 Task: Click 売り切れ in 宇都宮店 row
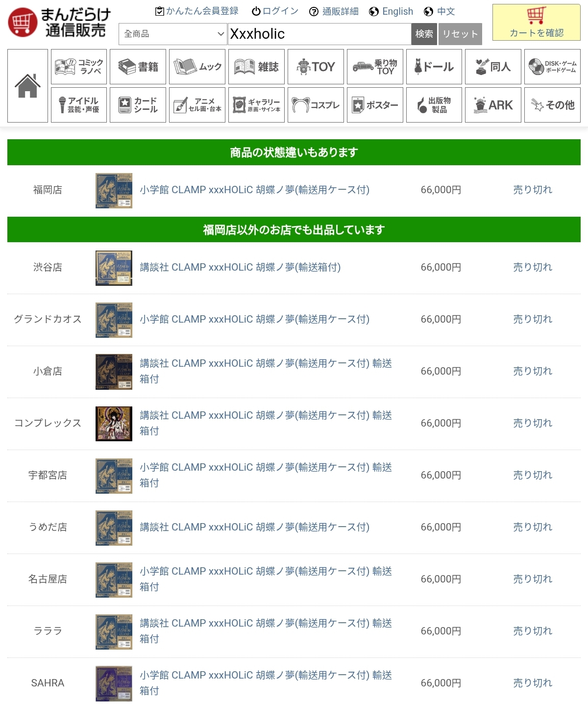tap(533, 475)
